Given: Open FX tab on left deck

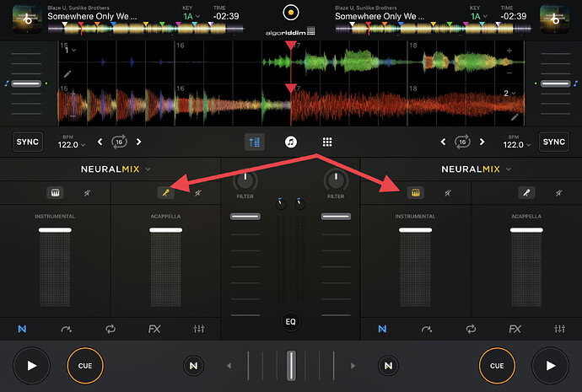Looking at the screenshot, I should tap(154, 329).
